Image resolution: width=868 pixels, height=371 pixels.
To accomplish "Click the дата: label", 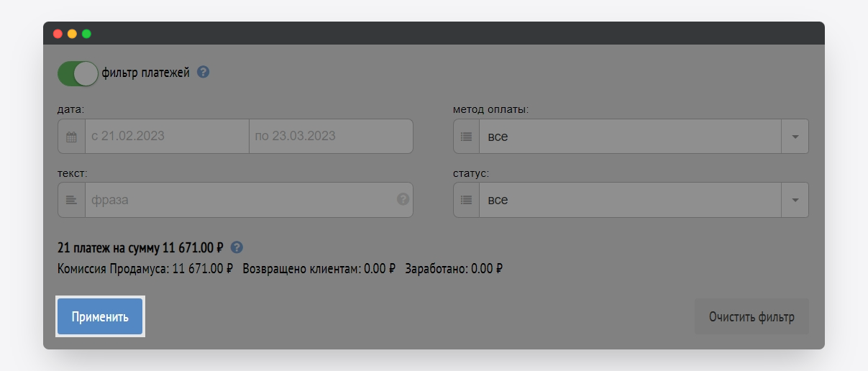I will pyautogui.click(x=71, y=110).
